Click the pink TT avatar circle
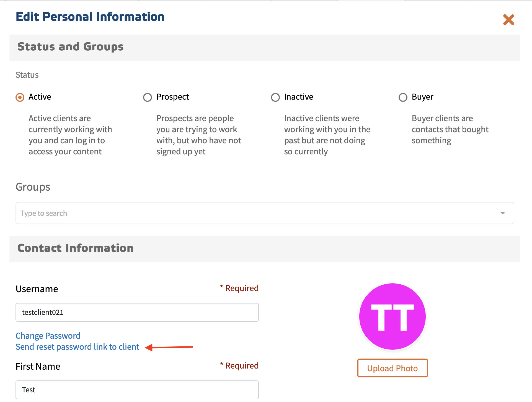Image resolution: width=532 pixels, height=402 pixels. point(392,317)
